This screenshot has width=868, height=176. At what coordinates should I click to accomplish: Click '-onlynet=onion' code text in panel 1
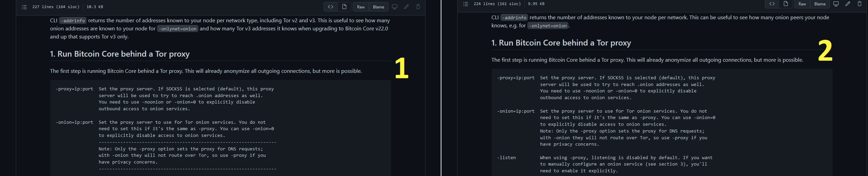178,29
